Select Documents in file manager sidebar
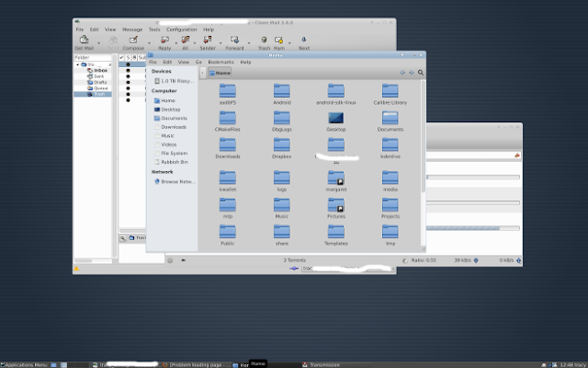The width and height of the screenshot is (588, 368). [x=171, y=118]
